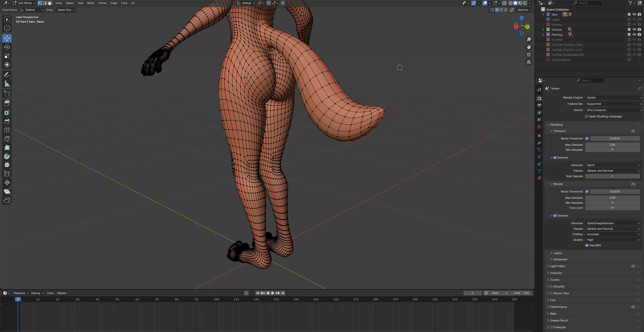This screenshot has width=644, height=332.
Task: Select the Inset Faces tool
Action: click(x=7, y=112)
